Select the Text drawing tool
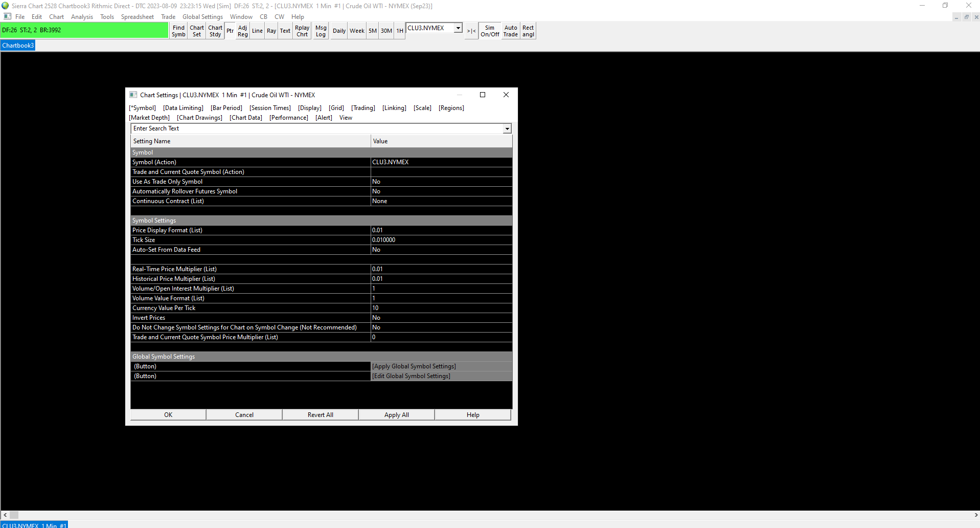 click(x=285, y=31)
